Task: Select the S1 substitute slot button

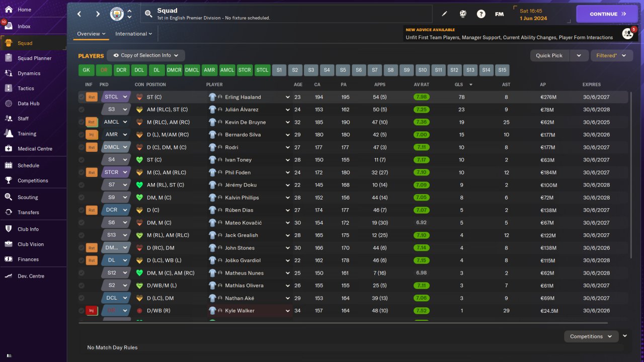Action: click(279, 70)
